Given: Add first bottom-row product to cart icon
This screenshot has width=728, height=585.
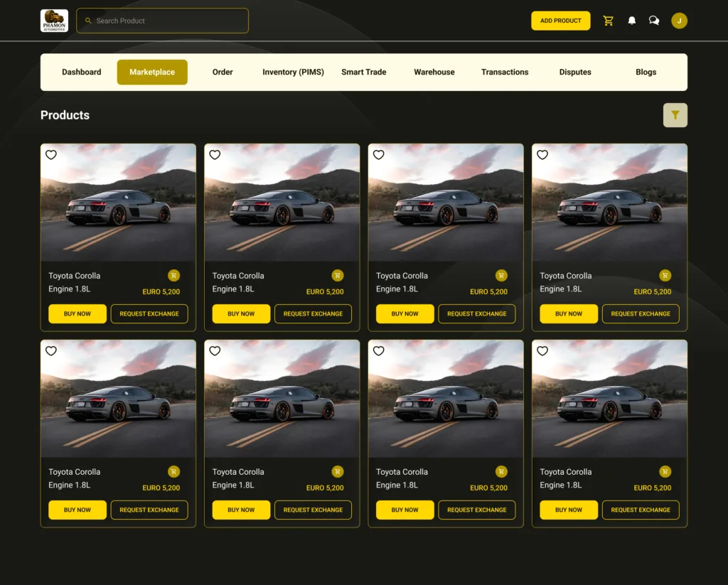Looking at the screenshot, I should 173,472.
